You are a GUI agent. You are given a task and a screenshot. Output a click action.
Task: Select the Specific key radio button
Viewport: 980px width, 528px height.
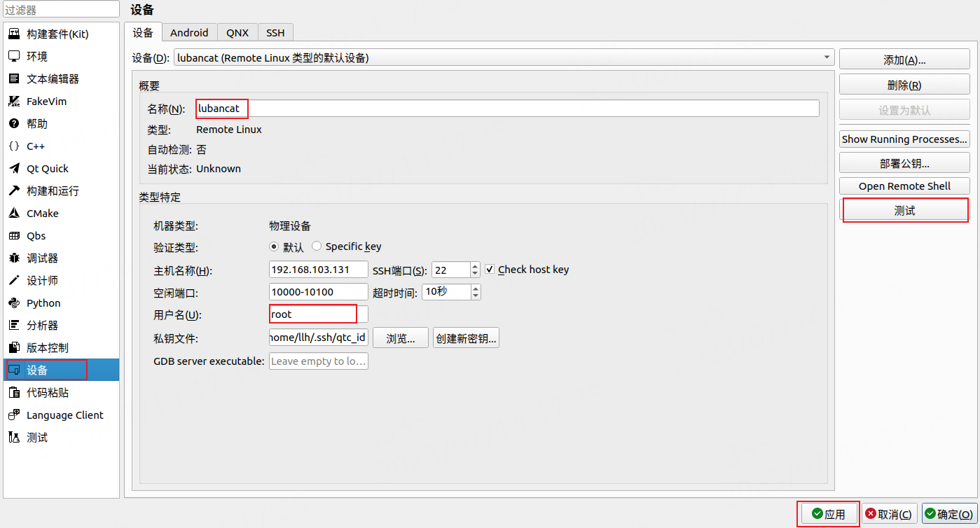point(317,246)
